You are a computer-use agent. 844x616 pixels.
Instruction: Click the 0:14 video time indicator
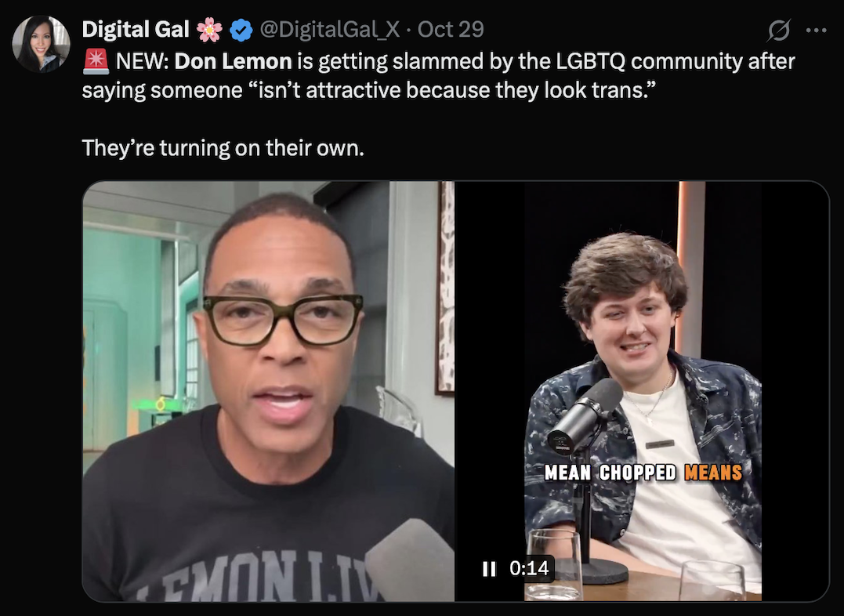[528, 568]
